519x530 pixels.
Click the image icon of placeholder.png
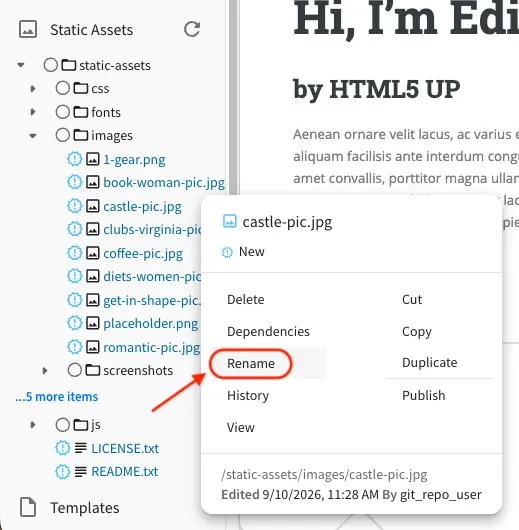93,323
